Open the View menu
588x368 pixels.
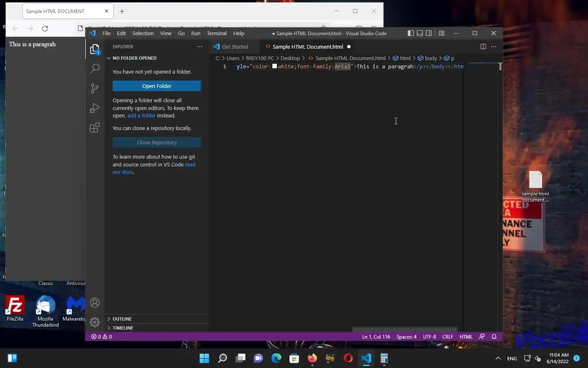coord(166,33)
